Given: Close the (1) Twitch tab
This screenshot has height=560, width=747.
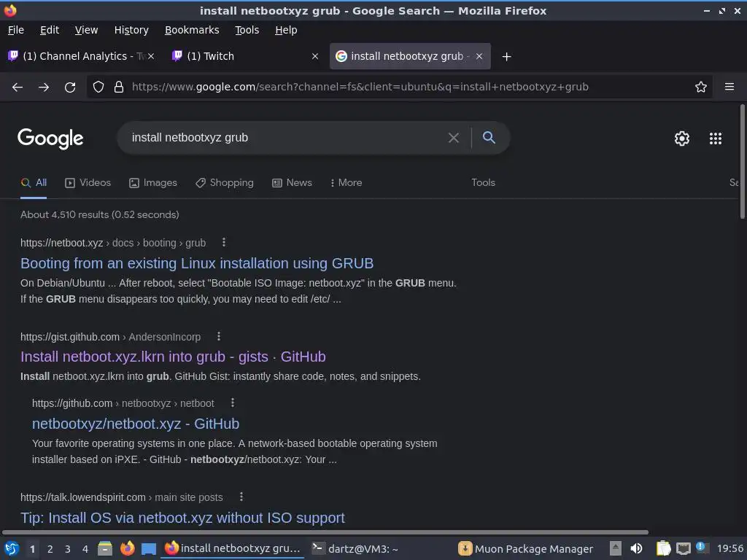Looking at the screenshot, I should (315, 56).
